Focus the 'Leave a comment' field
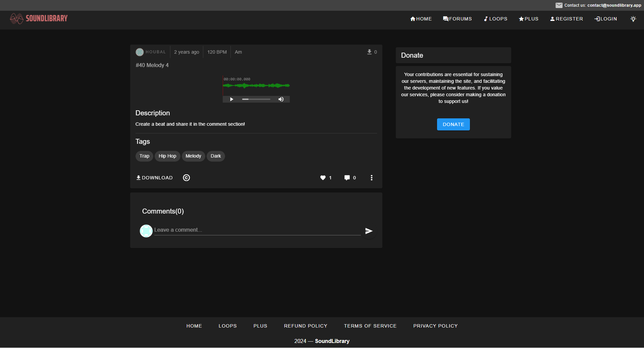This screenshot has width=644, height=348. pos(257,230)
